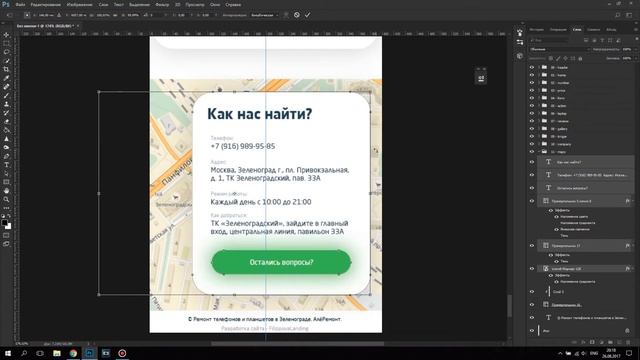Click lock position icon in Layers panel
This screenshot has width=640, height=360.
565,58
